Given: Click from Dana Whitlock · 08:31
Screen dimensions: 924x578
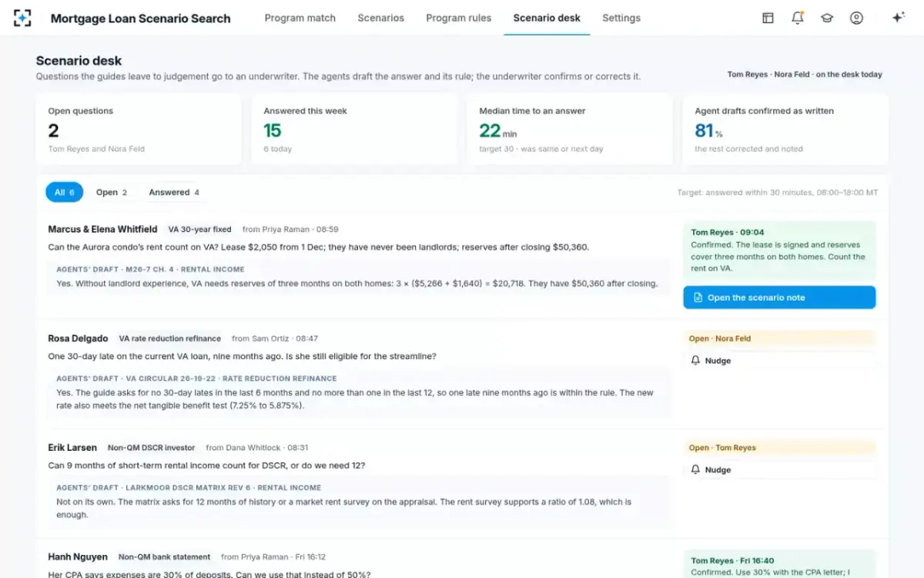Looking at the screenshot, I should tap(257, 448).
